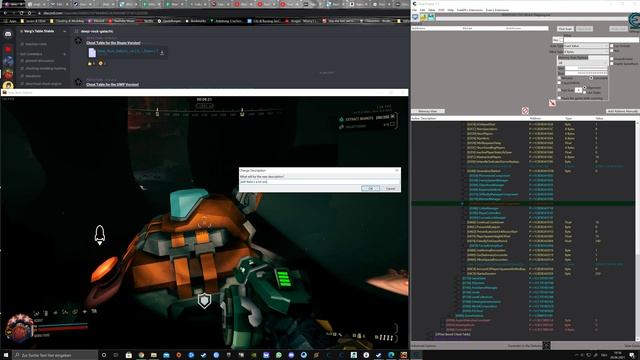
Task: Open the File menu in Cheat Engine
Action: (414, 10)
